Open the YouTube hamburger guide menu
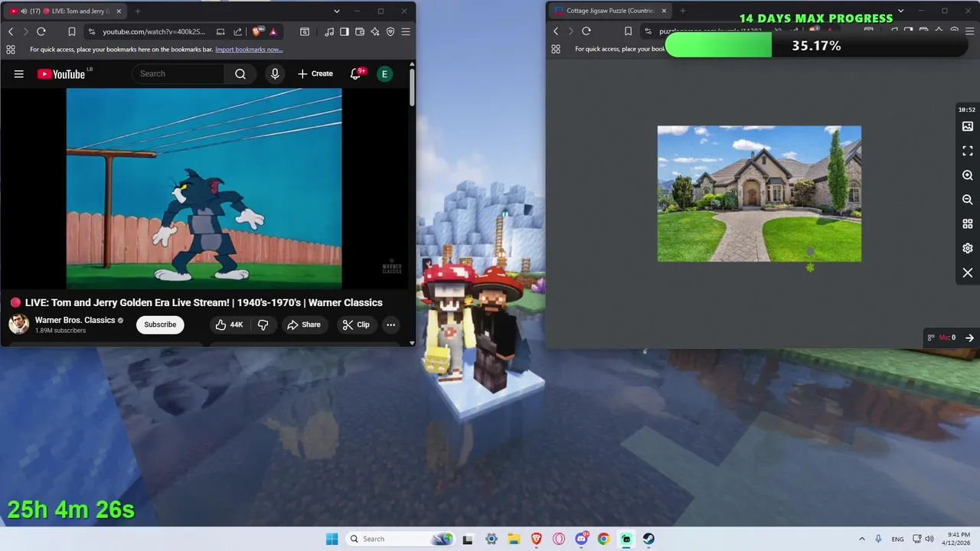 coord(19,74)
